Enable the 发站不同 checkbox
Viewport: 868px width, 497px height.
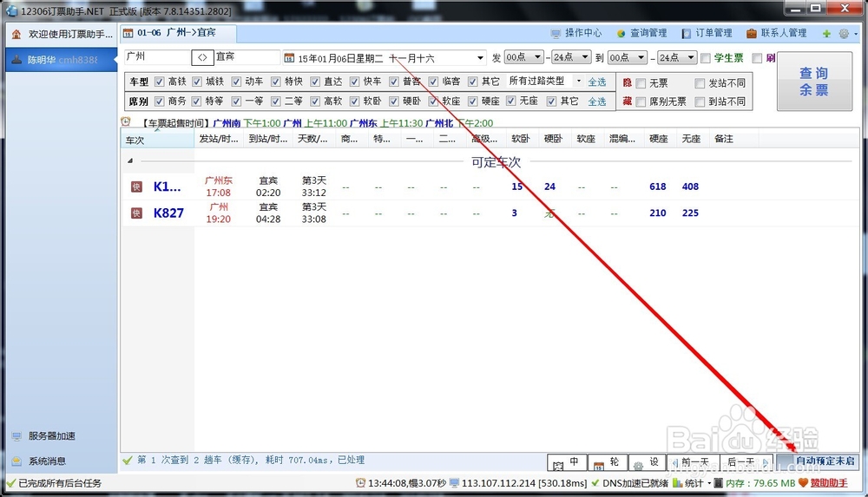click(700, 83)
